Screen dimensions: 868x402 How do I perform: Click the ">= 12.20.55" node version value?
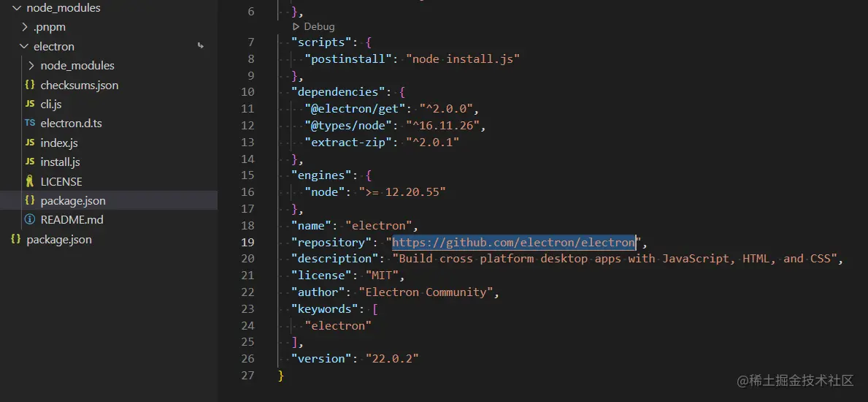402,191
